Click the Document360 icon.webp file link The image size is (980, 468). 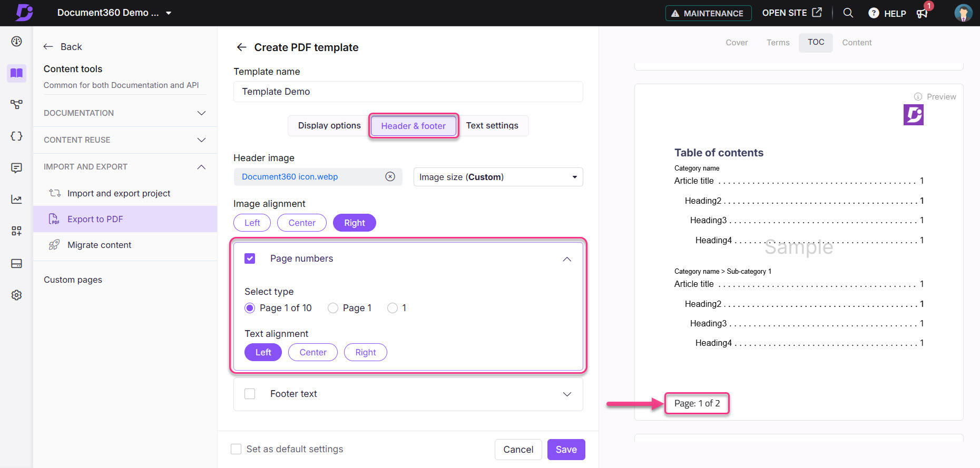290,177
